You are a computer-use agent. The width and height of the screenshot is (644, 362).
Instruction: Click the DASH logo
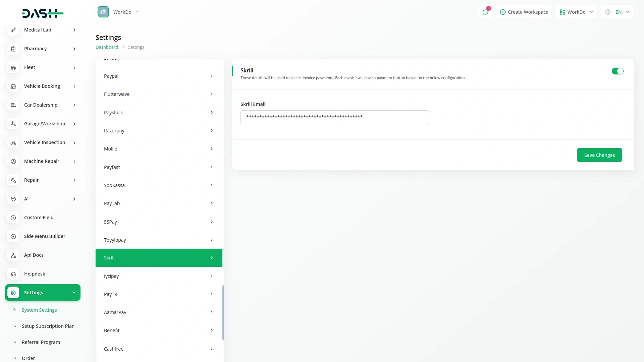pos(43,13)
